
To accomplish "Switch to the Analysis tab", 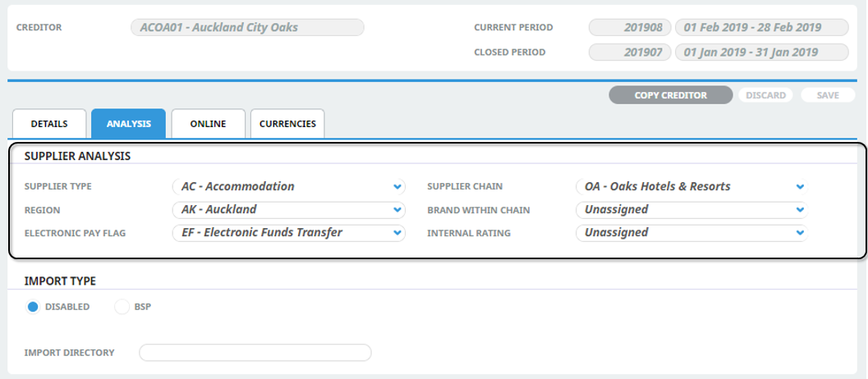I will point(128,124).
